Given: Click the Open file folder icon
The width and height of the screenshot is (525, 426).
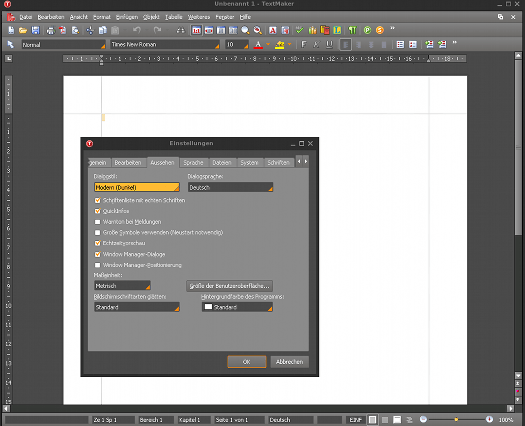Looking at the screenshot, I should tap(23, 30).
